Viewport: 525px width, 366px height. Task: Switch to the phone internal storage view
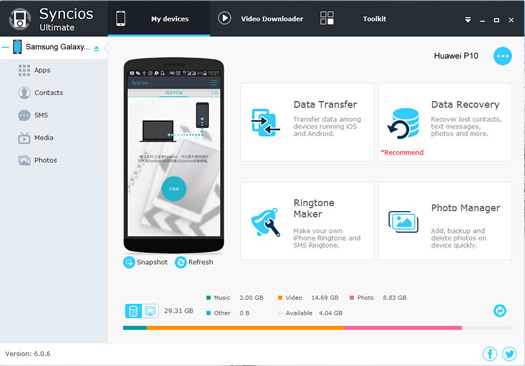[x=133, y=311]
